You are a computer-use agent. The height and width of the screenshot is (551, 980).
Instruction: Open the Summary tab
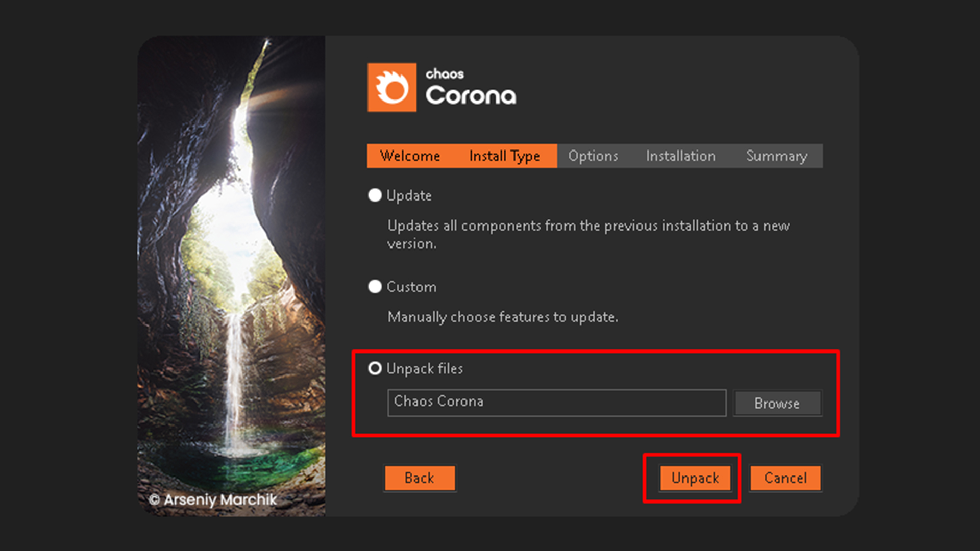776,156
